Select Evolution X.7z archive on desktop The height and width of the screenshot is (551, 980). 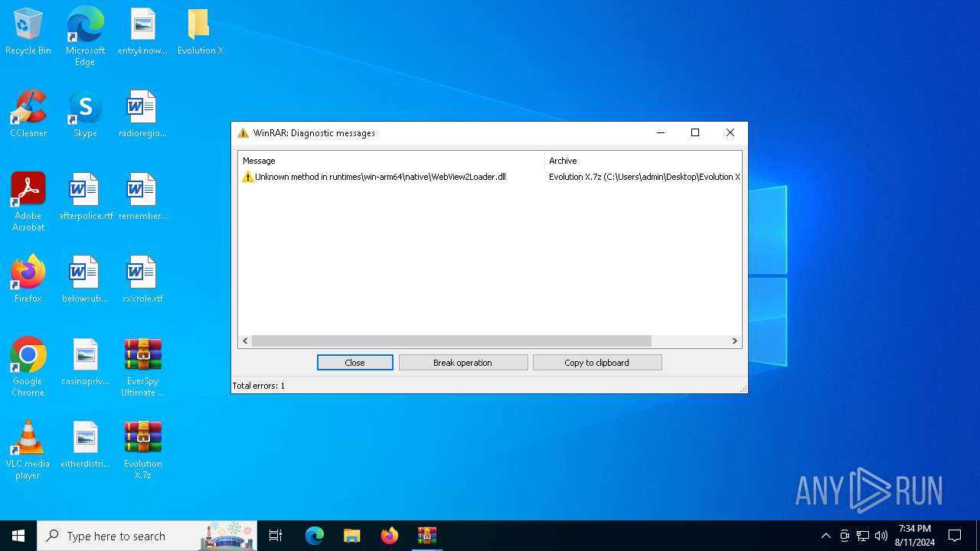coord(142,450)
